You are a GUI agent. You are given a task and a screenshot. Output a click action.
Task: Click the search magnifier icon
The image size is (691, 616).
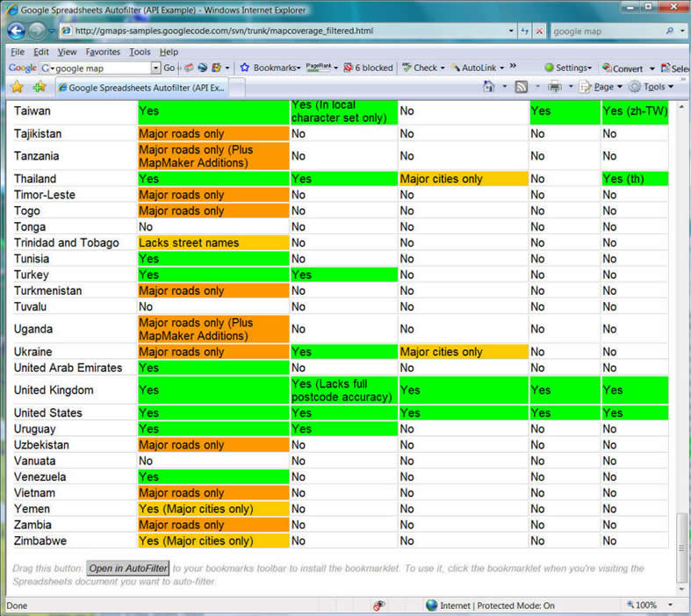(x=669, y=31)
